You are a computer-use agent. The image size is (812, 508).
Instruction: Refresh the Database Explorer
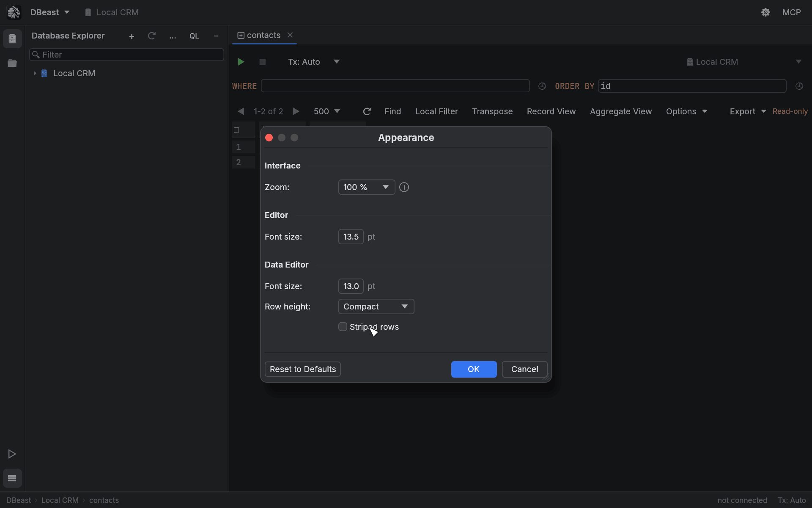tap(152, 36)
